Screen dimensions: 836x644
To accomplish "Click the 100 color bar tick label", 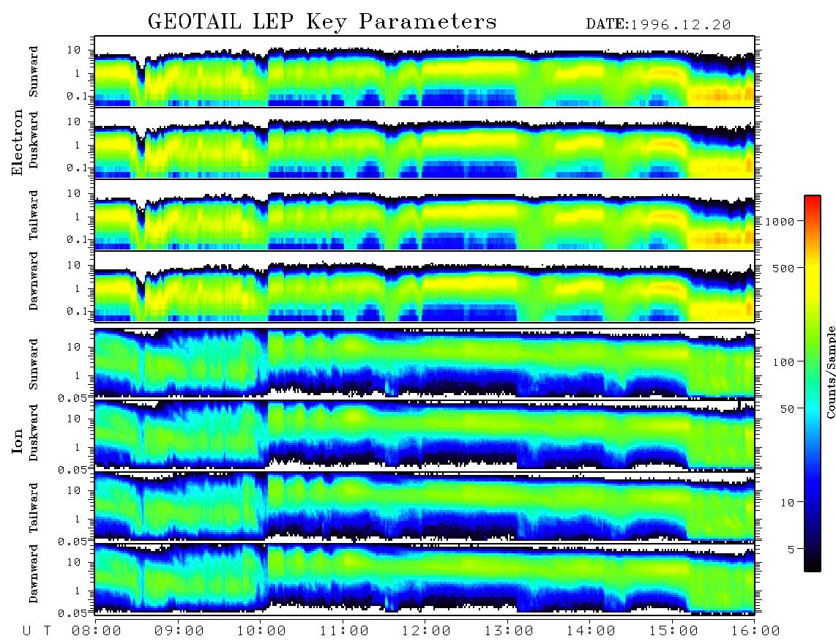I will point(783,362).
